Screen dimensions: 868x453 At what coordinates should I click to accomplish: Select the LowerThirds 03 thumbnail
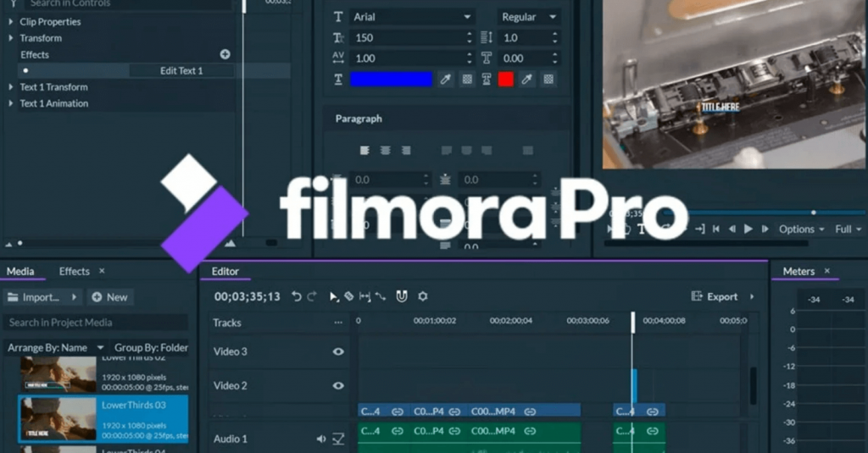pyautogui.click(x=58, y=419)
